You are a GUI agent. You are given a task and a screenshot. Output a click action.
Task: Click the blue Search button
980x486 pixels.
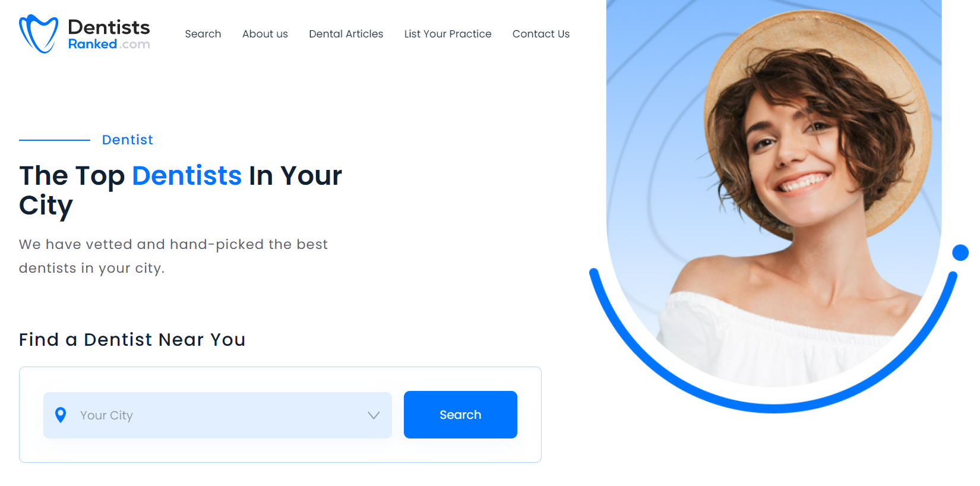(460, 415)
